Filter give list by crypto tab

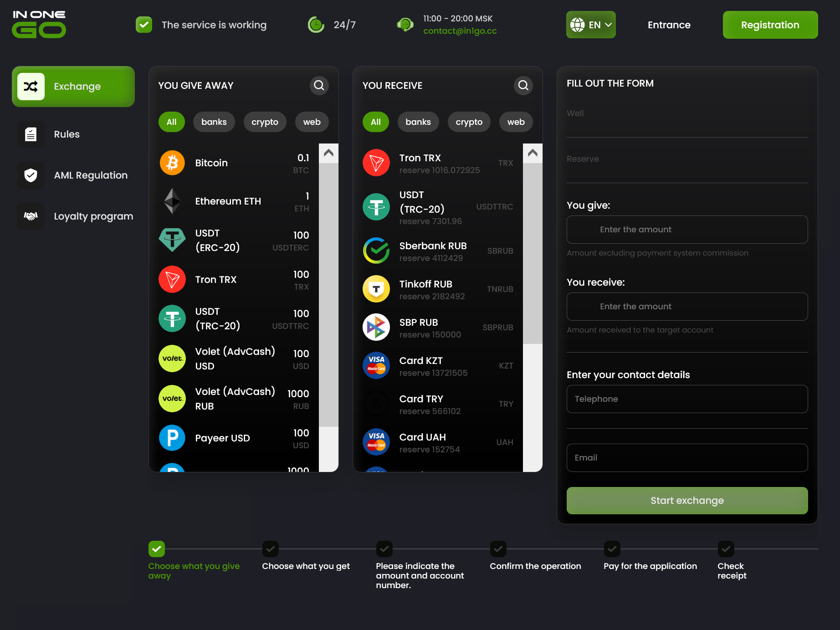[x=265, y=122]
